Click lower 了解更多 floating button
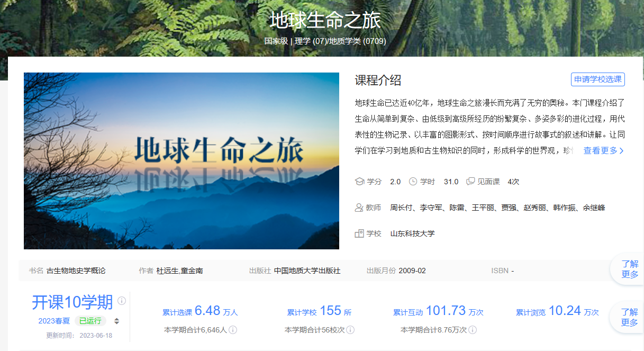 (x=629, y=317)
